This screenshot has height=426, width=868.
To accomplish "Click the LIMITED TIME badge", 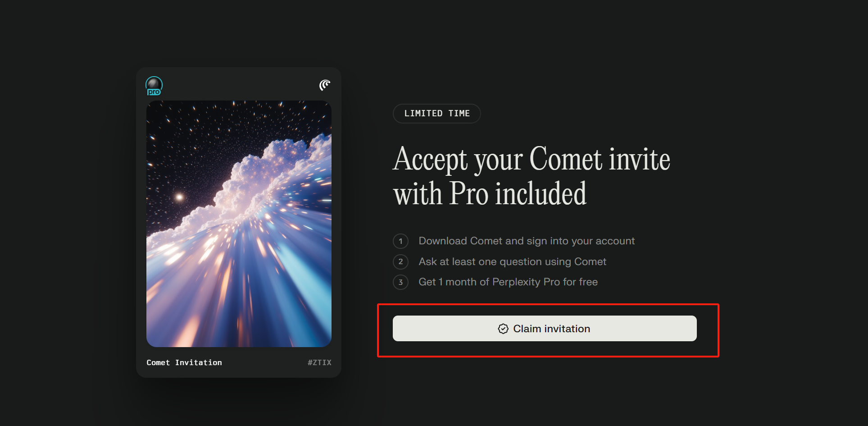I will pyautogui.click(x=436, y=114).
